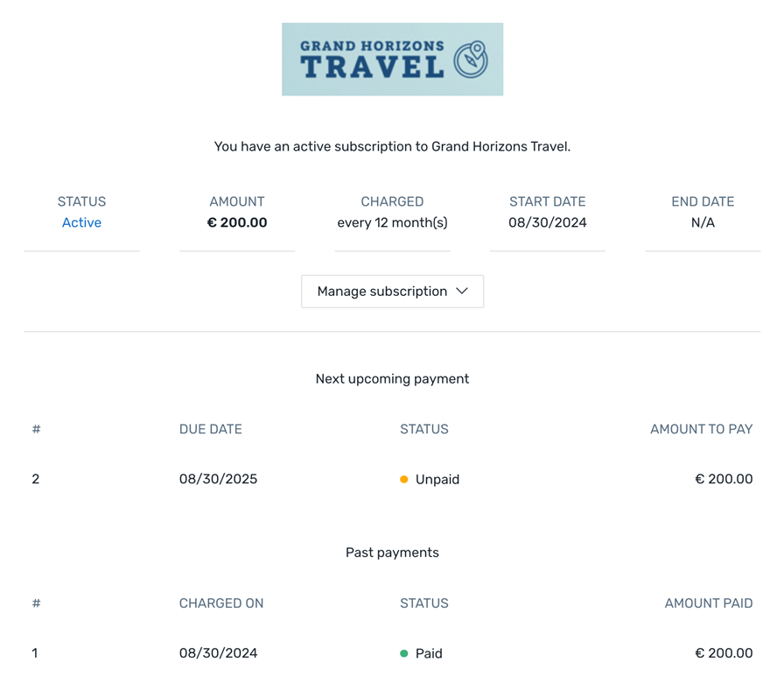Select the Unpaid status label
The width and height of the screenshot is (784, 690).
click(x=437, y=480)
